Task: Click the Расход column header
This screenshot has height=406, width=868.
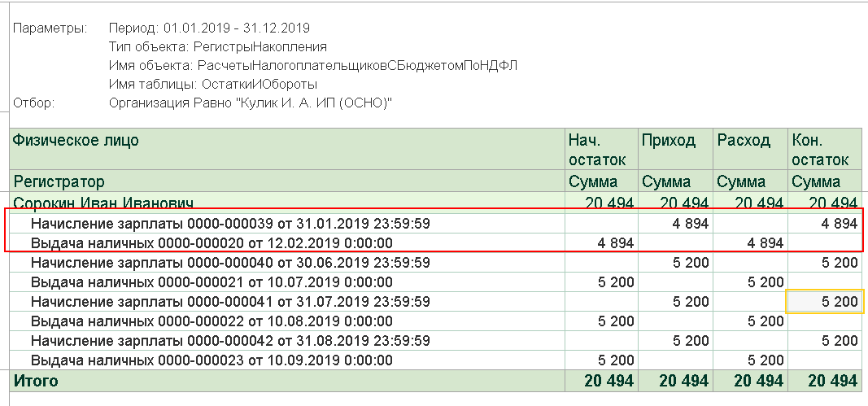Action: coord(750,149)
